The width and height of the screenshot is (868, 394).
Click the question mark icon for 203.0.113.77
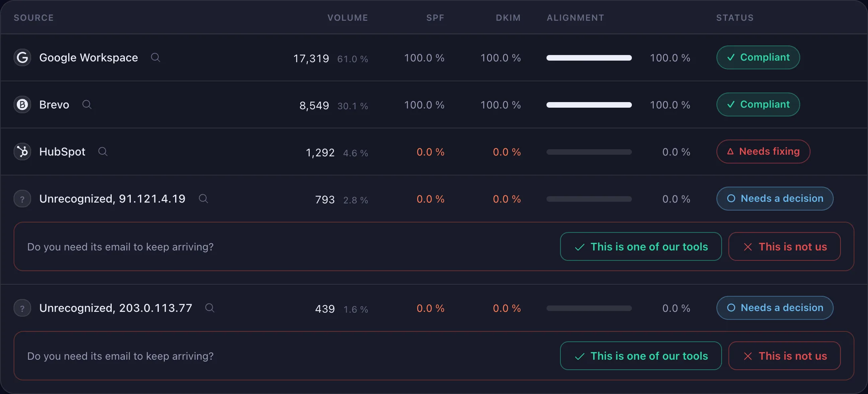(22, 308)
